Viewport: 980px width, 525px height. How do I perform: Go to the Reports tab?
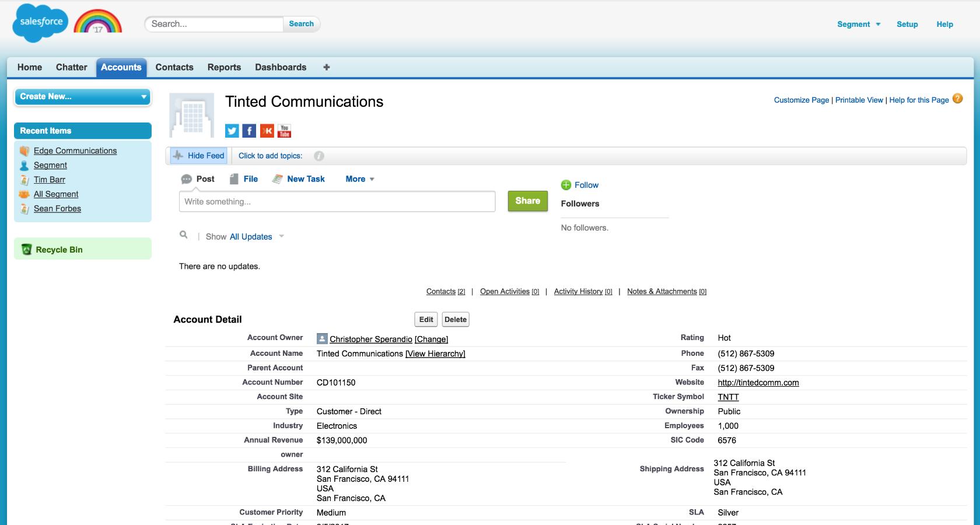pos(224,67)
